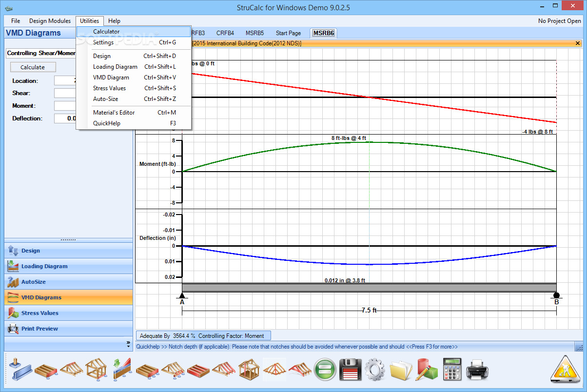Choose Calculator from the Utilities menu

pyautogui.click(x=134, y=32)
